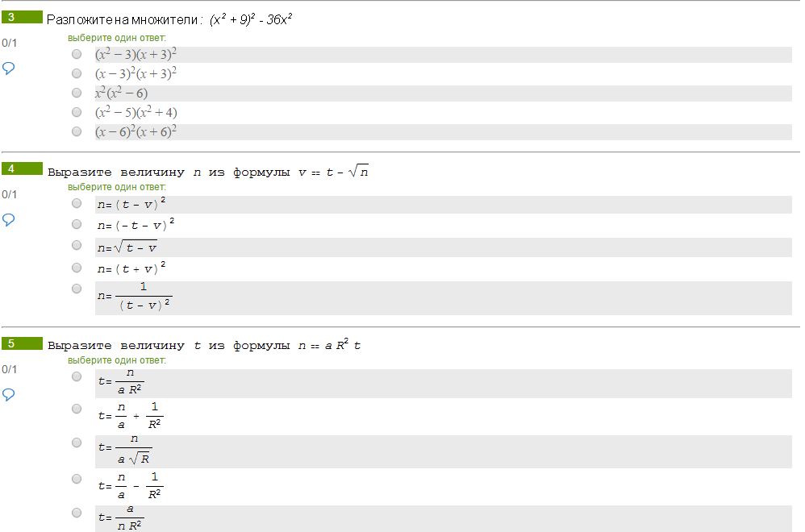Viewport: 805px width, 532px height.
Task: Select answer n=(t−v)² in question 4
Action: [x=77, y=203]
